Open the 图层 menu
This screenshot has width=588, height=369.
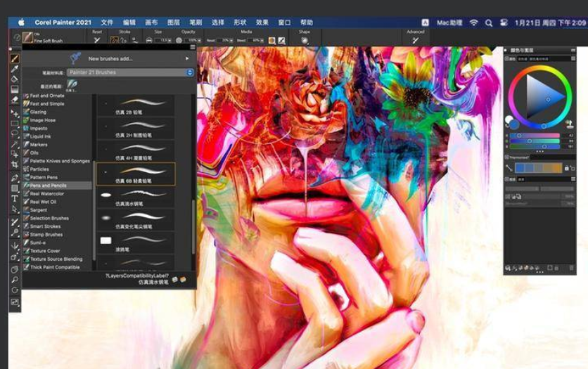tap(173, 22)
